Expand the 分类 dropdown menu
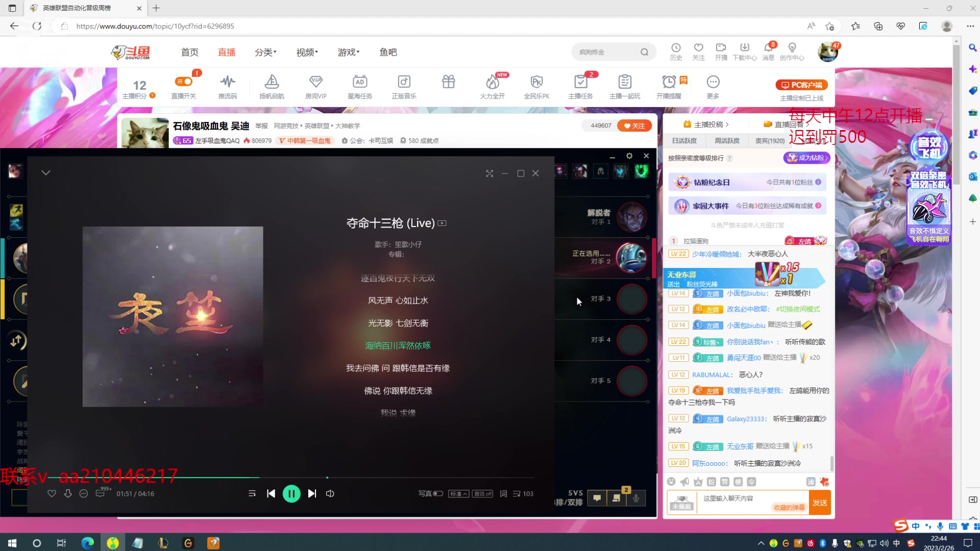This screenshot has width=980, height=551. click(x=265, y=52)
